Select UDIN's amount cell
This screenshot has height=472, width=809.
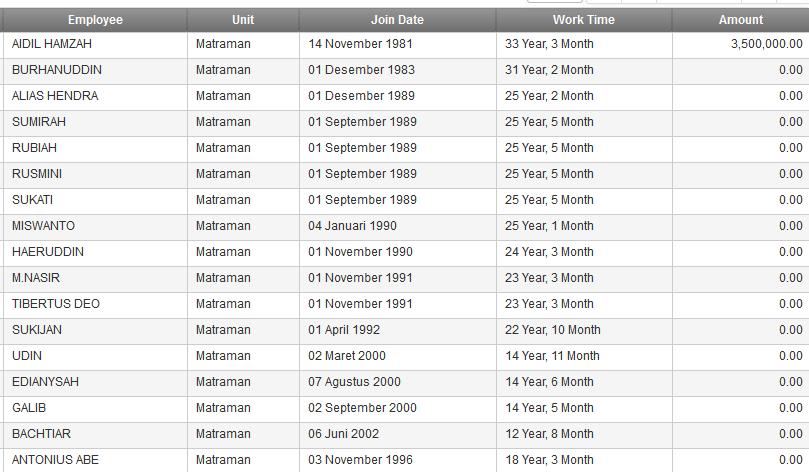click(x=741, y=356)
